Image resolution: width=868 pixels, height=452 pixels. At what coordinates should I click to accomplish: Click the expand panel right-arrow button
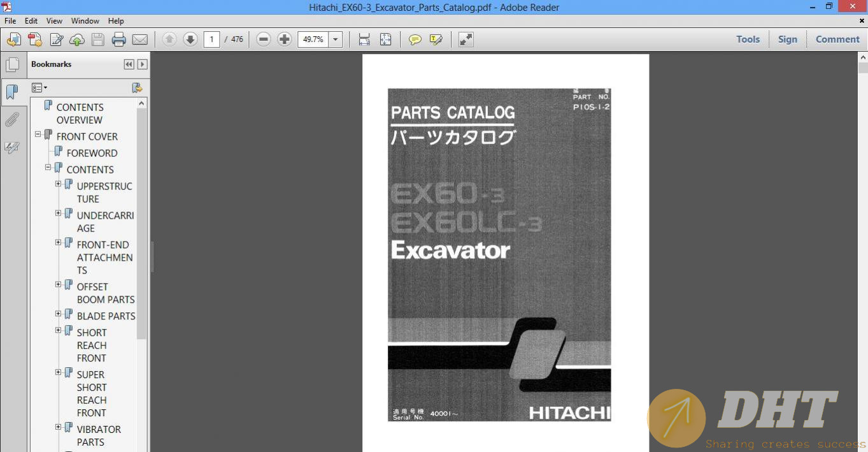coord(142,64)
